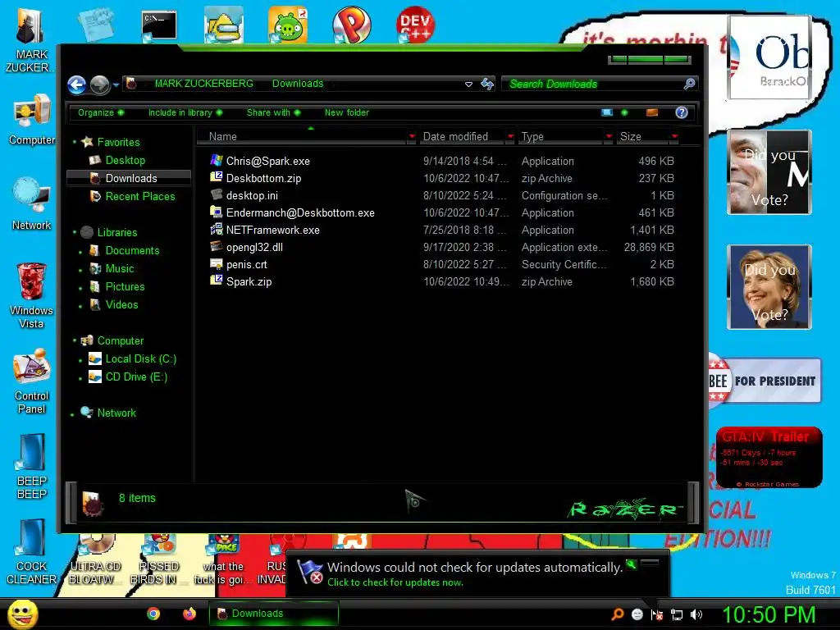Screen dimensions: 840x630
Task: Open the address bar history dropdown arrow
Action: 468,84
